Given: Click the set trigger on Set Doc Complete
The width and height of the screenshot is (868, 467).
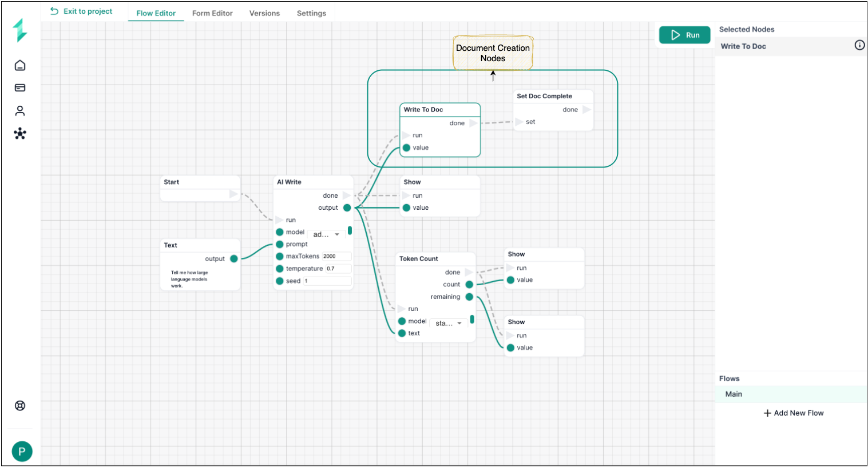Looking at the screenshot, I should point(519,122).
